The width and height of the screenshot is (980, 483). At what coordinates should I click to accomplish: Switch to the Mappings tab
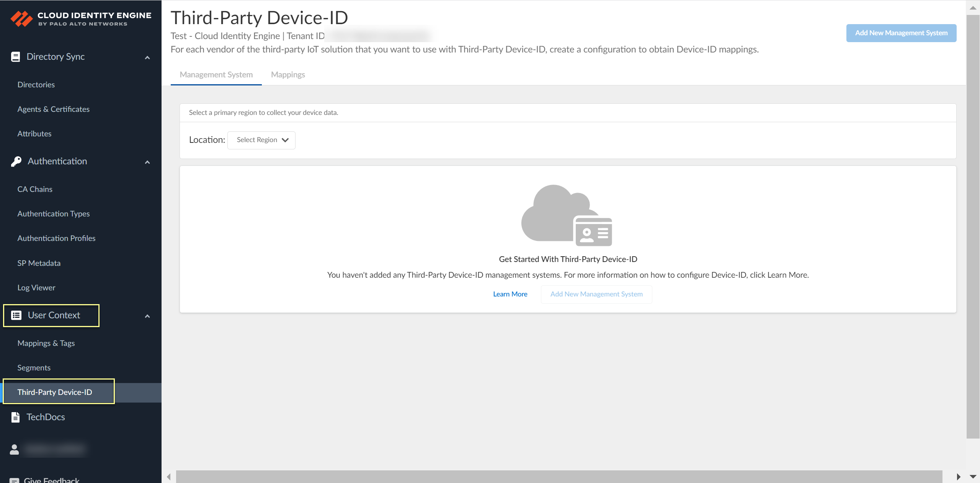click(x=288, y=75)
